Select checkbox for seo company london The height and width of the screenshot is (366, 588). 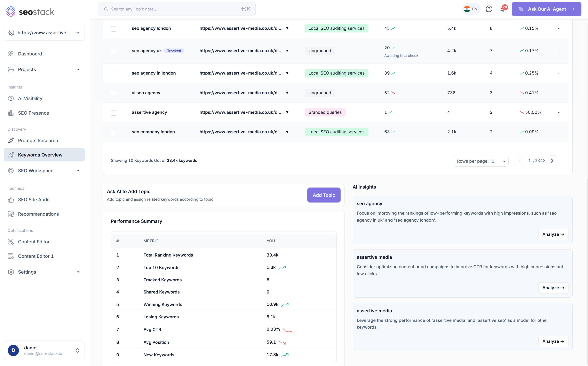tap(113, 132)
